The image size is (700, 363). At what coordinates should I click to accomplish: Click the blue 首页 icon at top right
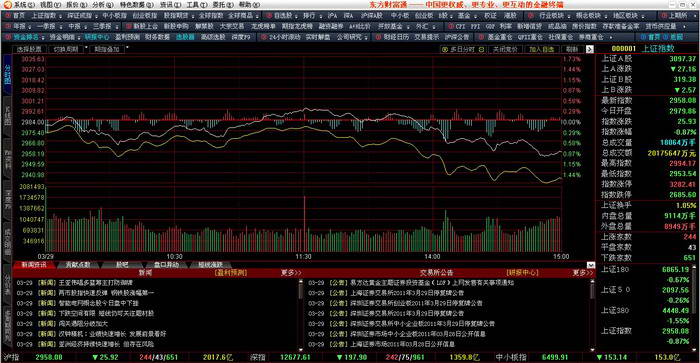click(643, 37)
